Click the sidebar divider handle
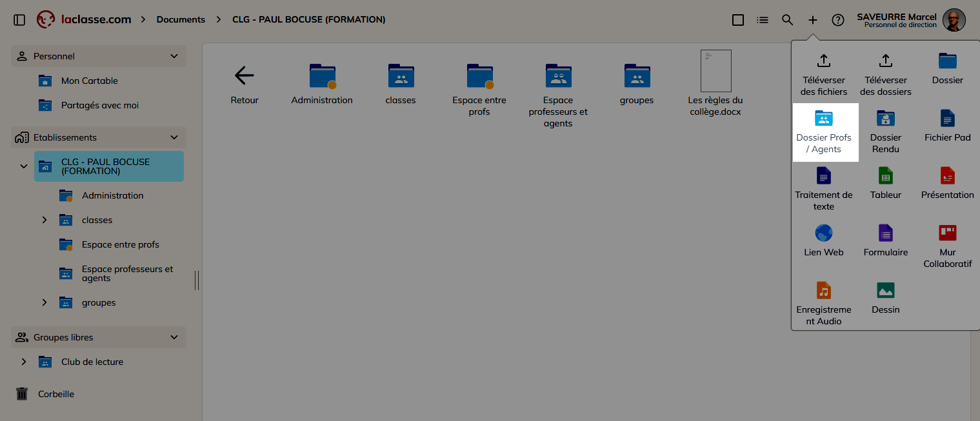 click(197, 280)
